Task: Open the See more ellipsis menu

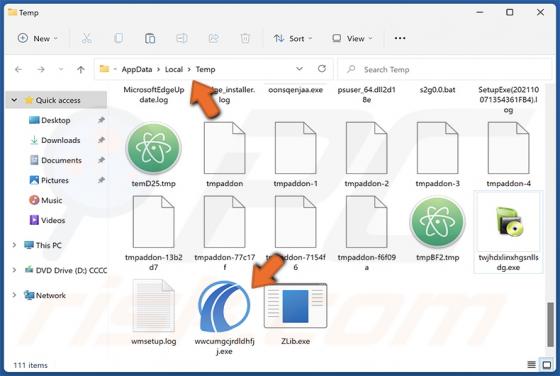Action: [400, 38]
